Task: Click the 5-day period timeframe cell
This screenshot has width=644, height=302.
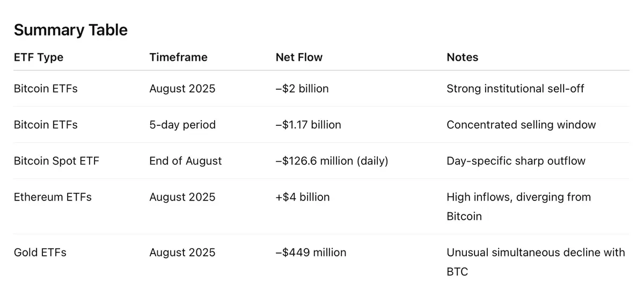Action: [182, 125]
